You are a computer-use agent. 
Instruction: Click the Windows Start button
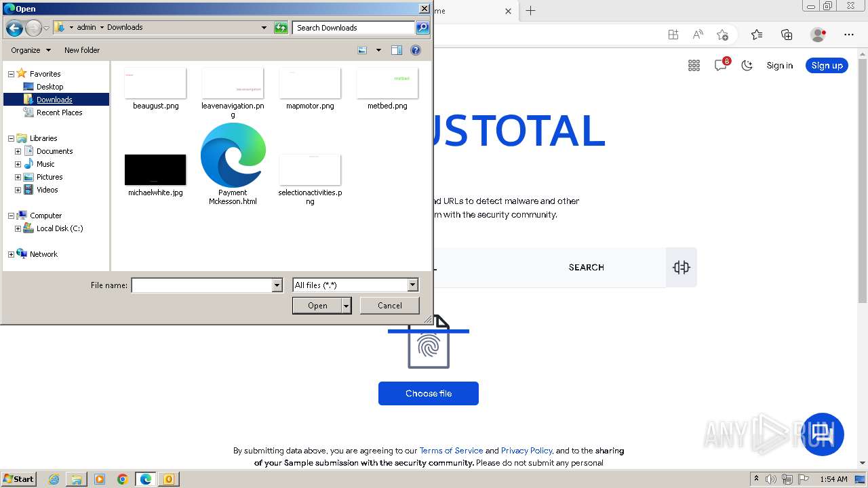(19, 479)
